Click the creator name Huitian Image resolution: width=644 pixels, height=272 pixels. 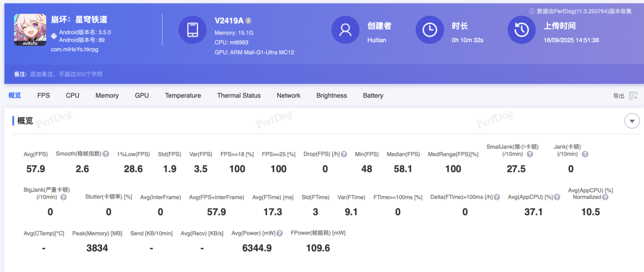[377, 40]
